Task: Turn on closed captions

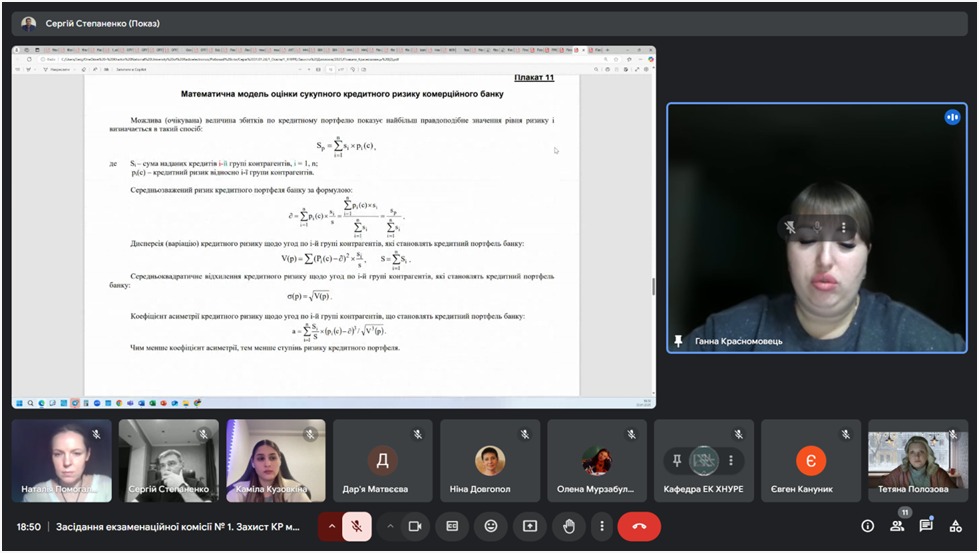Action: click(452, 526)
